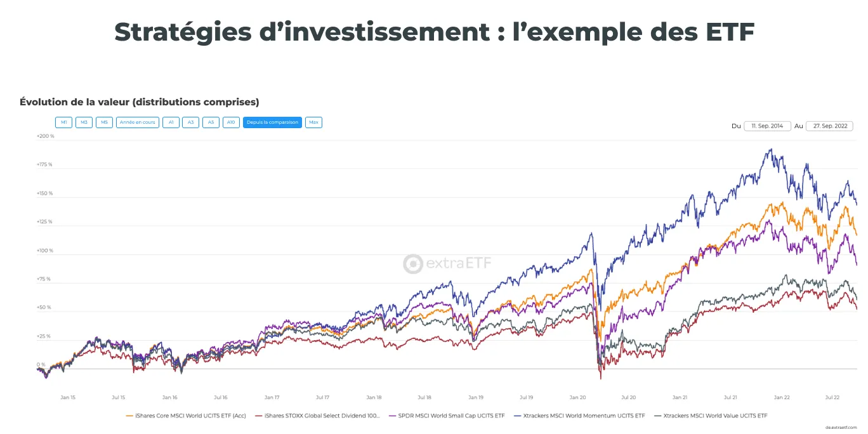This screenshot has width=868, height=434.
Task: Switch to the A1 period view
Action: pyautogui.click(x=170, y=122)
